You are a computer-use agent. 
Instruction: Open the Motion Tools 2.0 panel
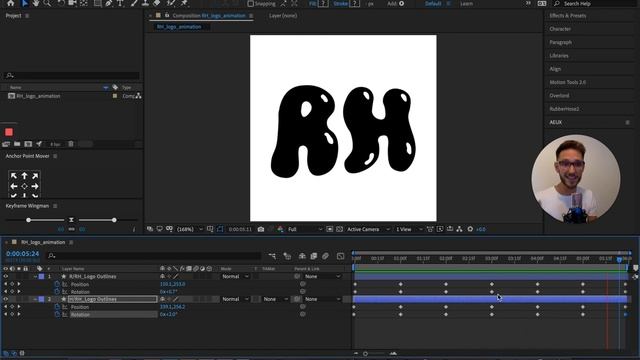[567, 82]
